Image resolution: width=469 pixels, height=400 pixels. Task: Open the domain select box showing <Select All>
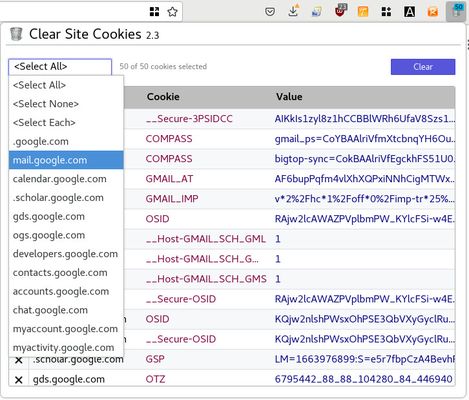tap(60, 67)
